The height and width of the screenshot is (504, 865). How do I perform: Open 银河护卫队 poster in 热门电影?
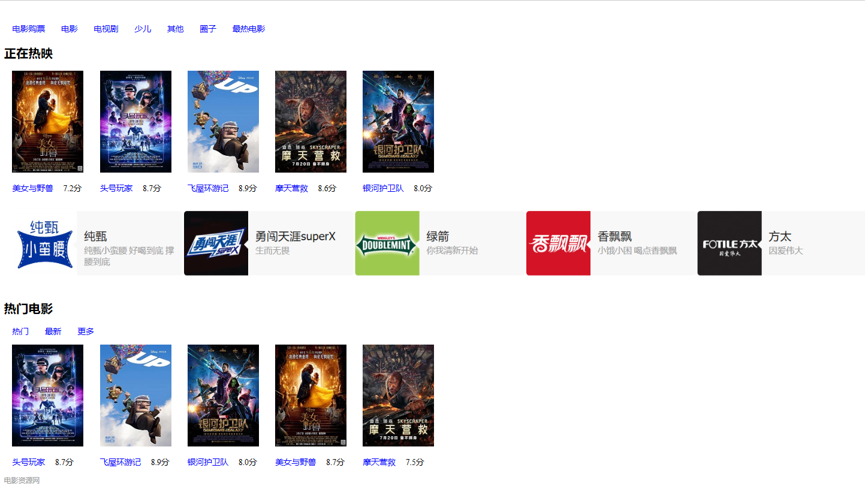point(223,396)
